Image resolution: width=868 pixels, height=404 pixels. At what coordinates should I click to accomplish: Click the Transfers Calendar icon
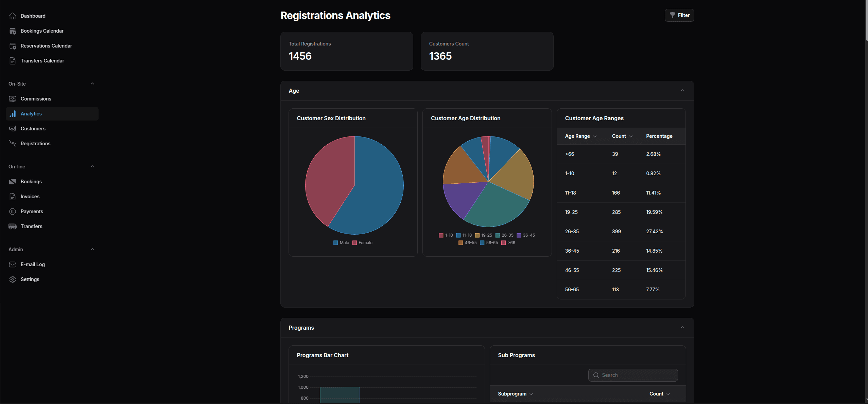point(13,60)
